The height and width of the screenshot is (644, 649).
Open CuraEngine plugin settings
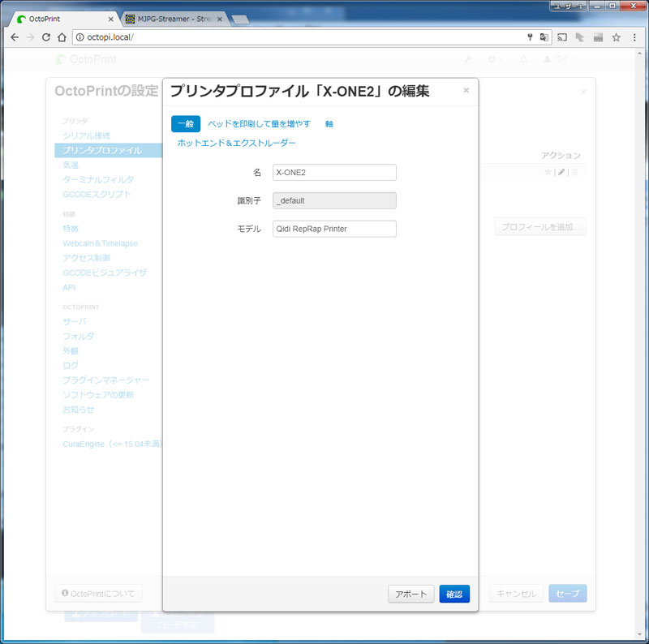[x=112, y=444]
